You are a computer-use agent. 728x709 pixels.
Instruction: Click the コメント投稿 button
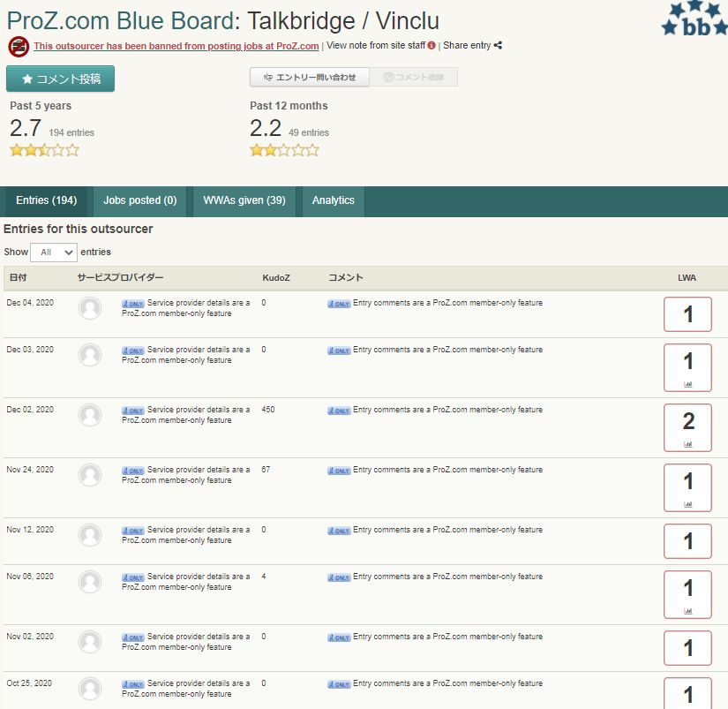click(x=60, y=79)
